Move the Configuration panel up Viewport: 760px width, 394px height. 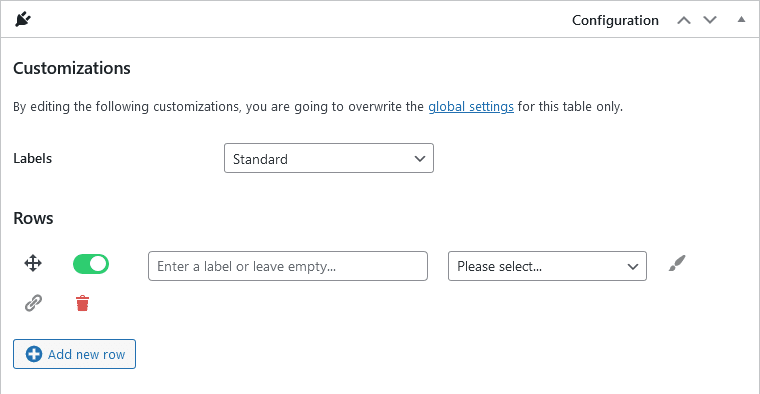click(x=684, y=20)
